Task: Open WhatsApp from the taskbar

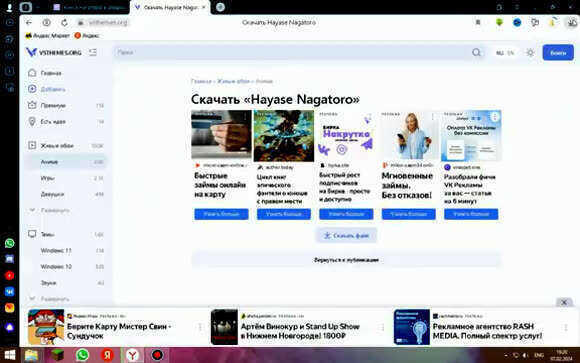Action: [82, 355]
